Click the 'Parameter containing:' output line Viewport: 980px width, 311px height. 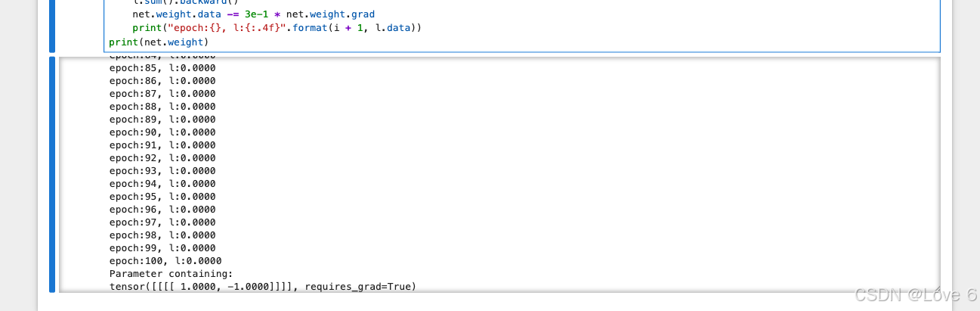[x=172, y=274]
